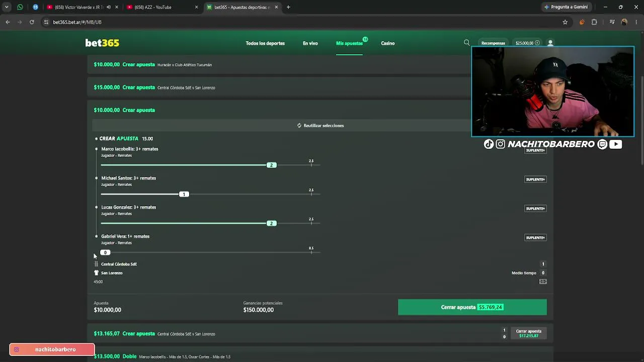Reload the bet365 page

(x=32, y=22)
